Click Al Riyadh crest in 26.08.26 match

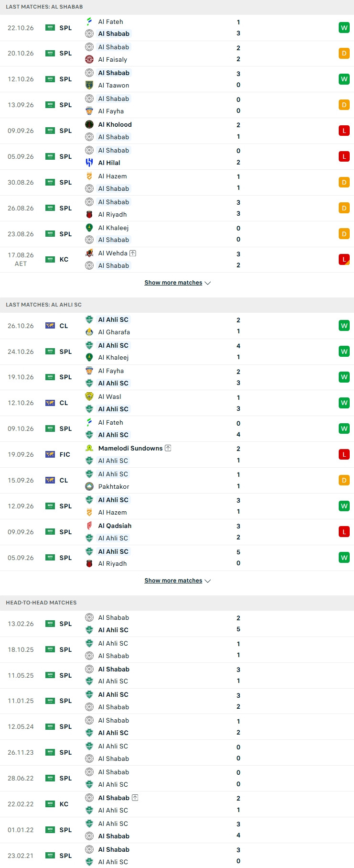tap(89, 214)
